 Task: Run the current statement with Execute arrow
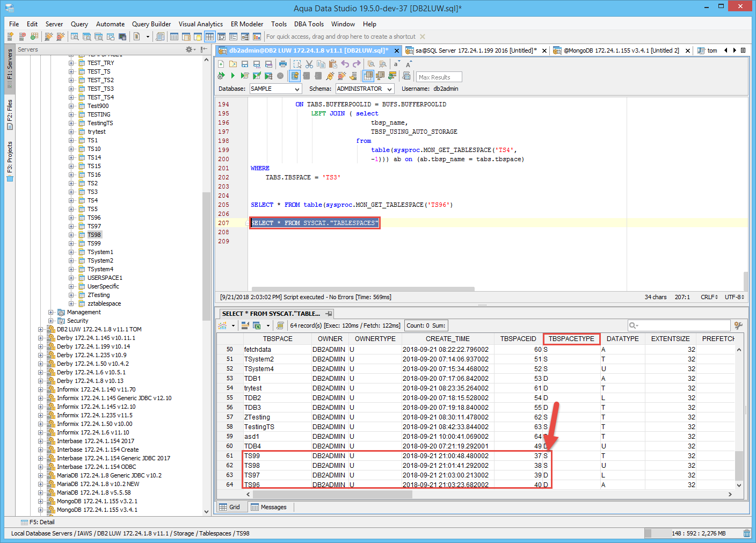232,76
